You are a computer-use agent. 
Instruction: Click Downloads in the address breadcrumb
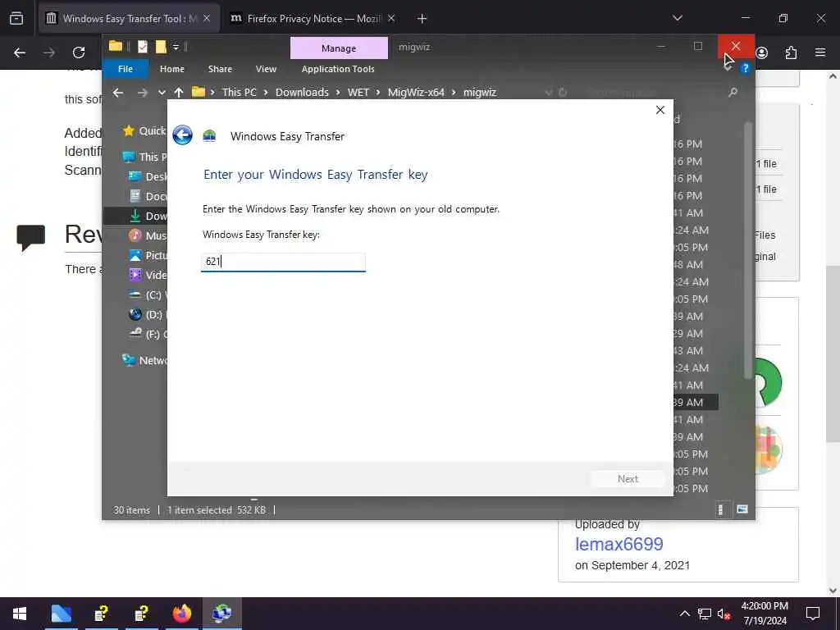302,92
